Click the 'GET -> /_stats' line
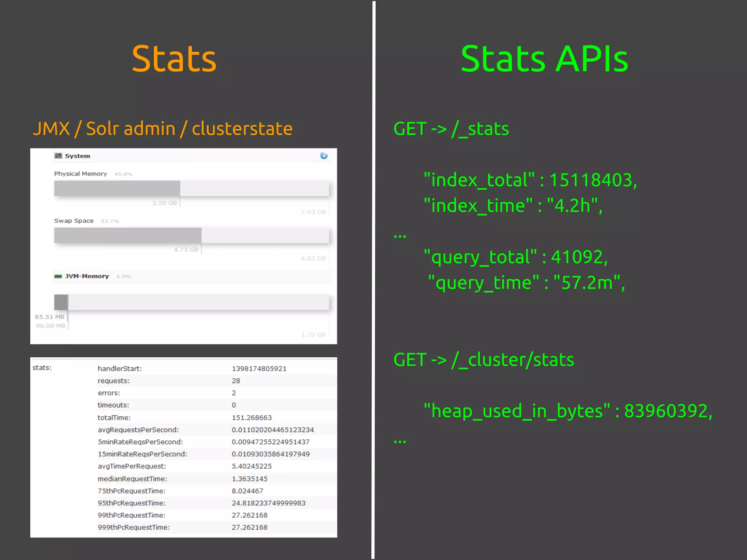This screenshot has width=747, height=560. [x=451, y=129]
